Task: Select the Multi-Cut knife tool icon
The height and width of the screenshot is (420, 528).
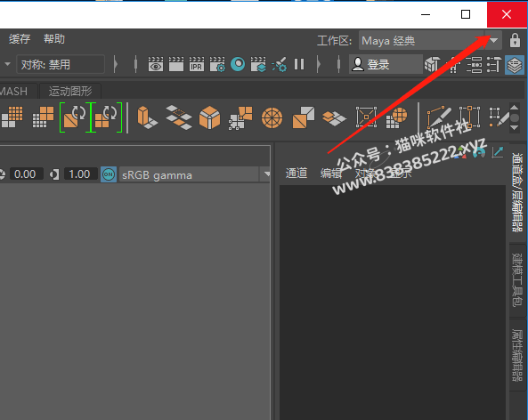Action: [x=439, y=117]
